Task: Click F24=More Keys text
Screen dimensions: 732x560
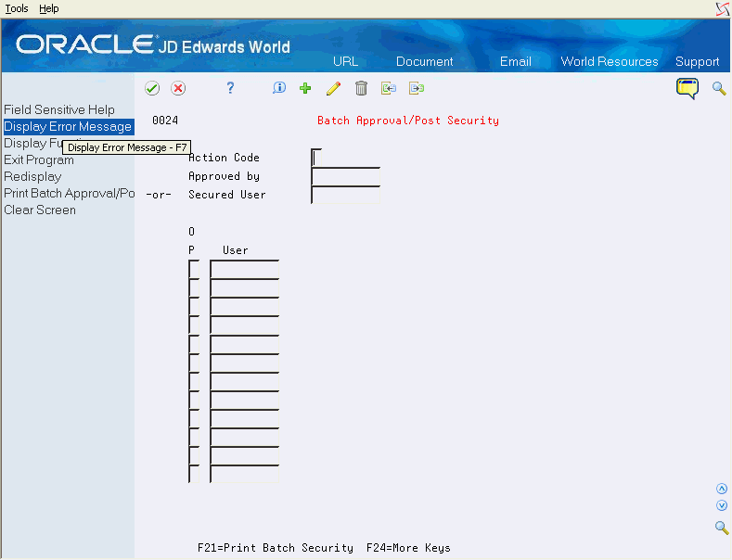Action: (408, 548)
